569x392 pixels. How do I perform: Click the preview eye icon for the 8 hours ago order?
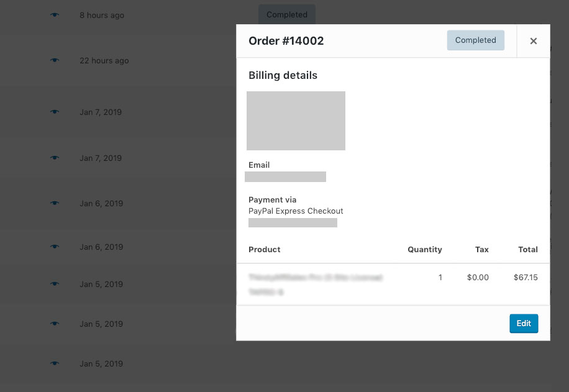click(55, 15)
